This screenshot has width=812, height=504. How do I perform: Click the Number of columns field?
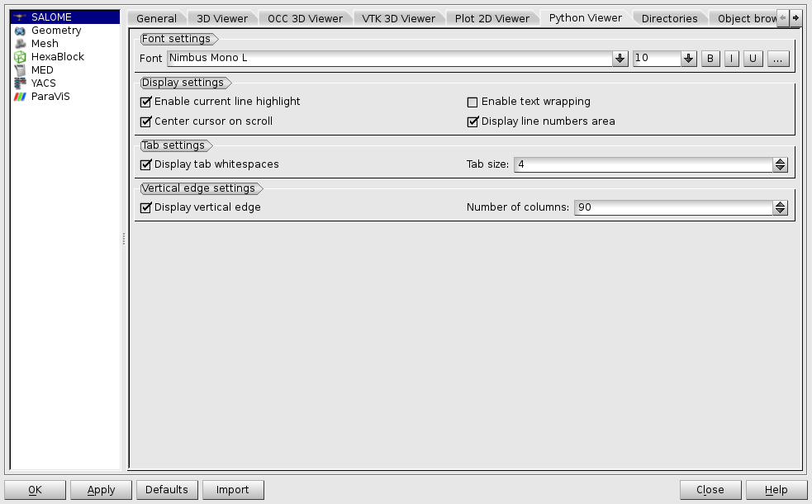673,207
